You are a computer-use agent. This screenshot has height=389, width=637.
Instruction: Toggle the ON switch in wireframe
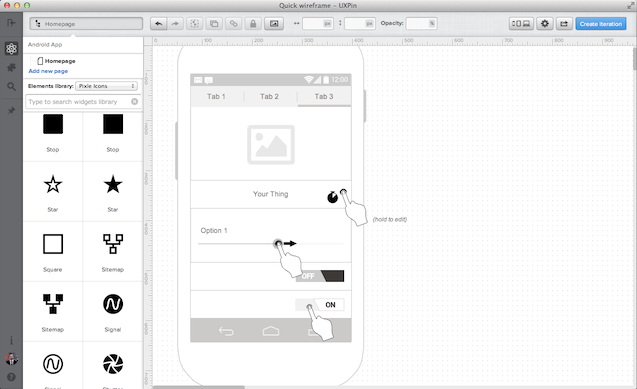[320, 305]
